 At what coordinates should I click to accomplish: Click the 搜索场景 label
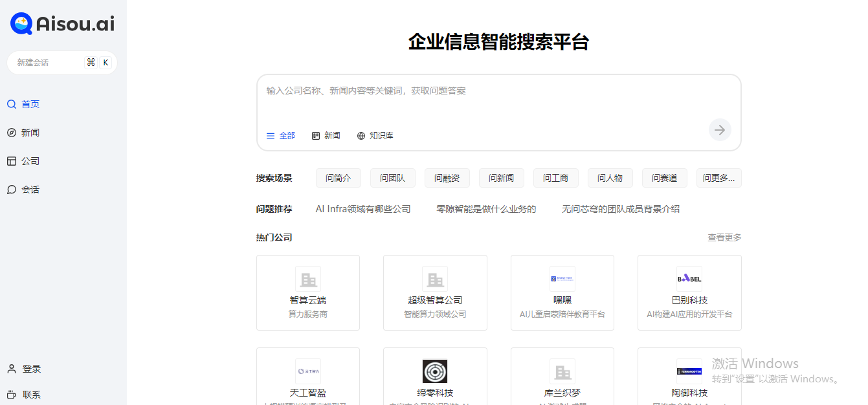click(x=274, y=178)
